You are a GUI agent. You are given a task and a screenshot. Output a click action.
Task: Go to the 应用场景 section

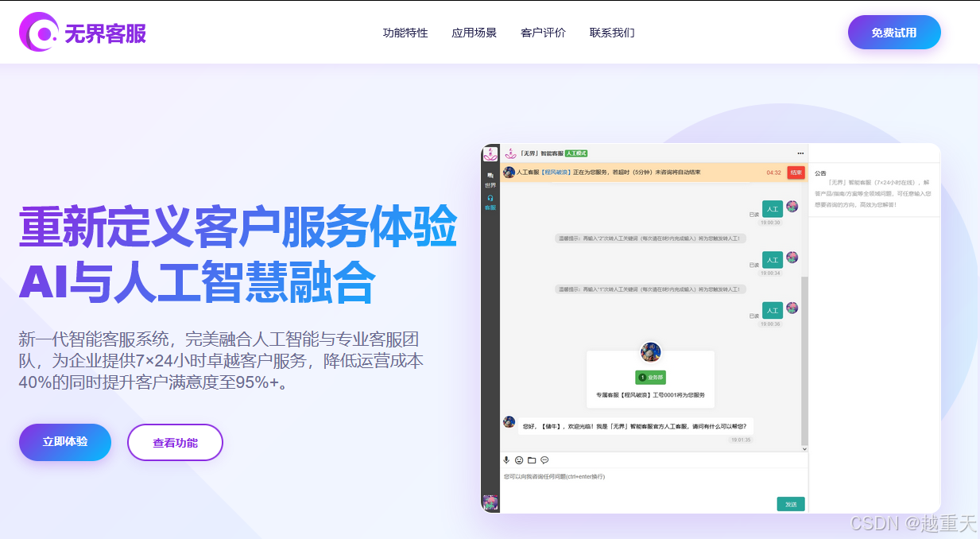(x=475, y=33)
